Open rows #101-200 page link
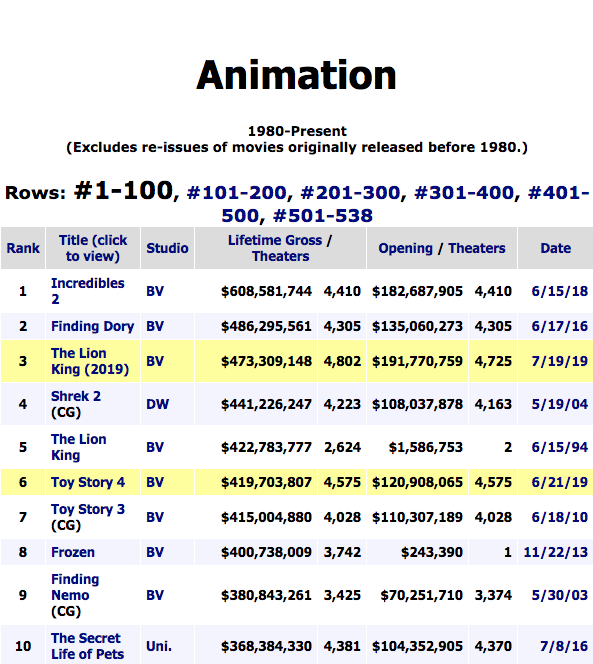 click(237, 193)
